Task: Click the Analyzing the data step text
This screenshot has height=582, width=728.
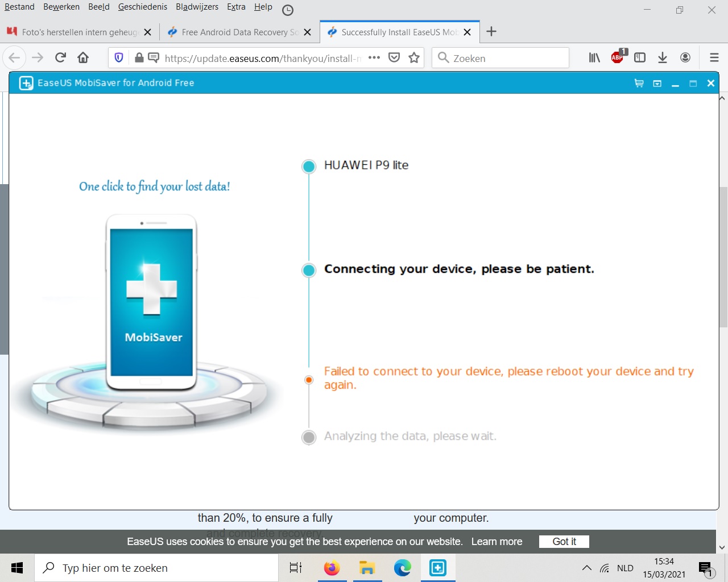Action: pos(410,436)
